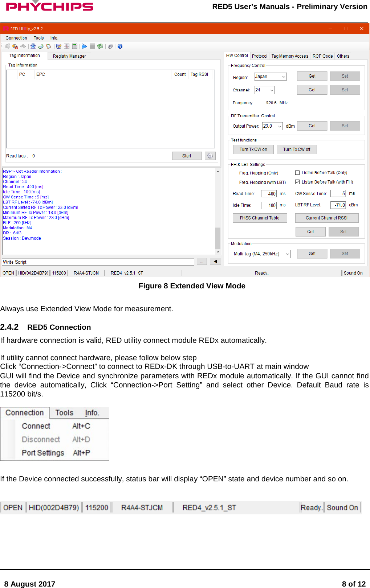Open Info. menu in RED Utility window
Viewport: 370px width, 588px height.
[x=54, y=38]
